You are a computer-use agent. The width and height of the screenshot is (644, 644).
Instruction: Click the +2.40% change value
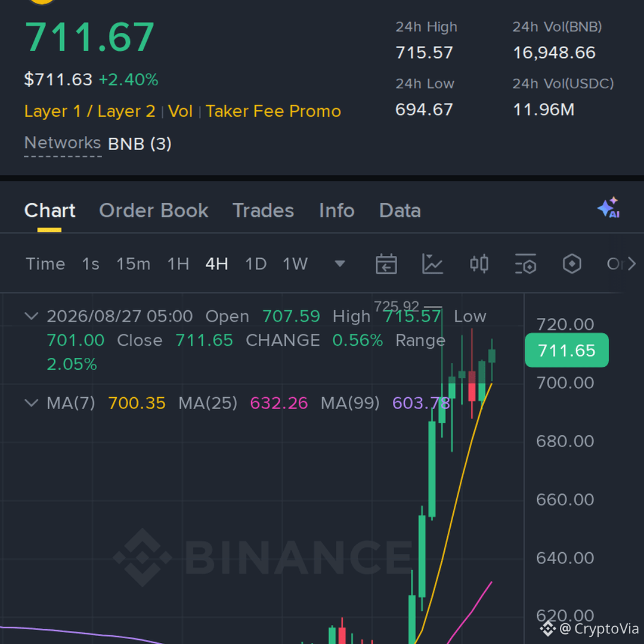coord(129,79)
